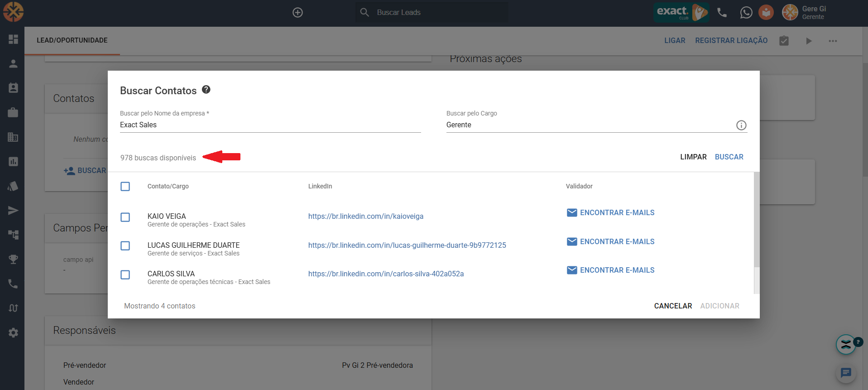Click the Exact Sales logo
Screen dimensions: 868x390
[13, 12]
